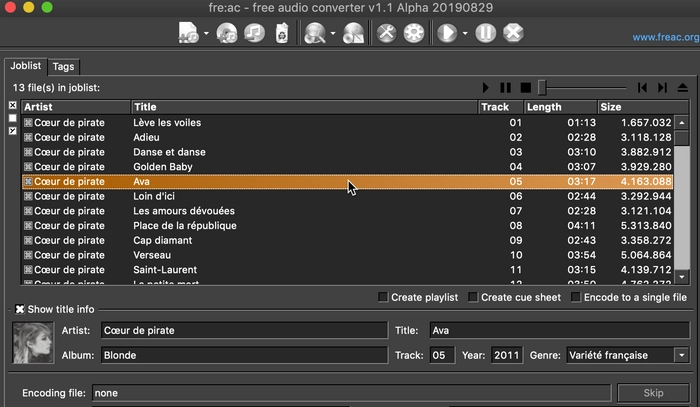Expand the Genre combo box arrow
700x407 pixels.
coord(682,355)
